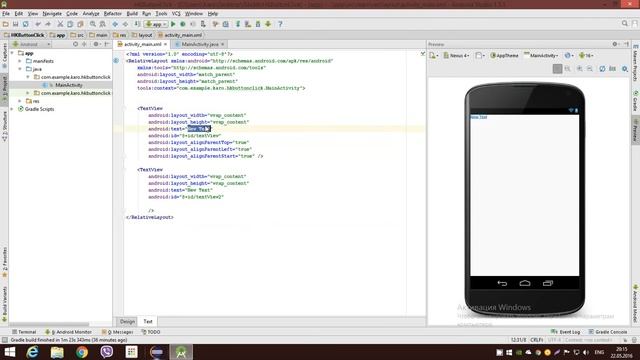
Task: Click the Cut scissors icon
Action: (x=60, y=24)
